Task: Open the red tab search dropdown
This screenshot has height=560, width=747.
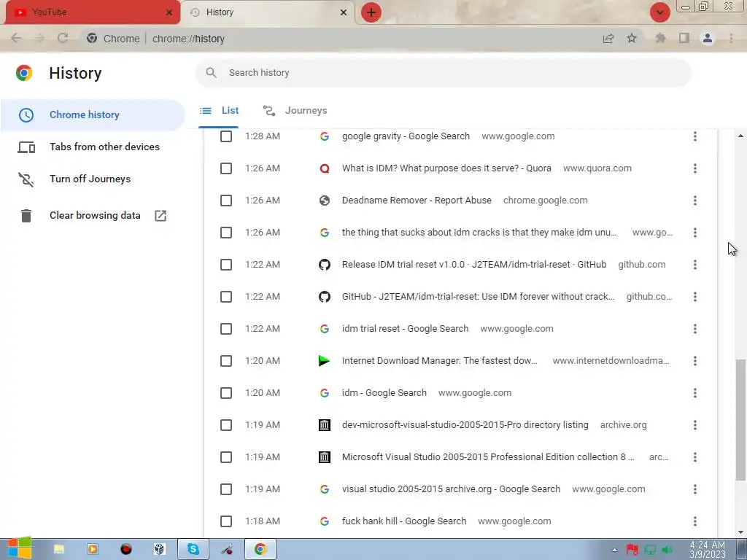Action: pyautogui.click(x=659, y=12)
